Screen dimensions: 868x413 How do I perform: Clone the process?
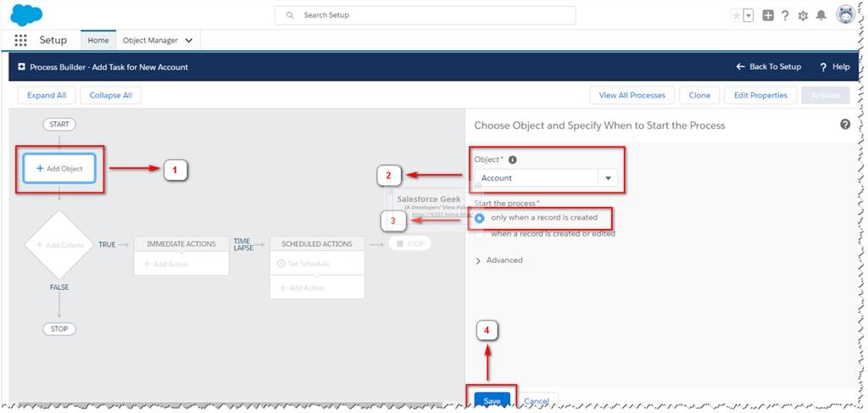[x=699, y=95]
